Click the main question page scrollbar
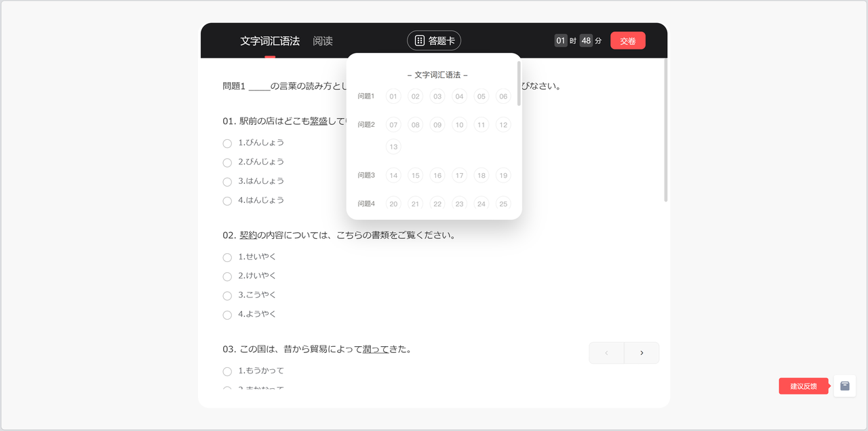This screenshot has height=431, width=868. click(666, 130)
